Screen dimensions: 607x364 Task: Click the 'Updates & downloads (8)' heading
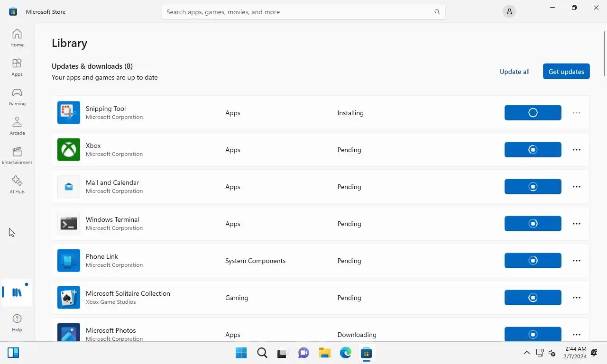92,66
